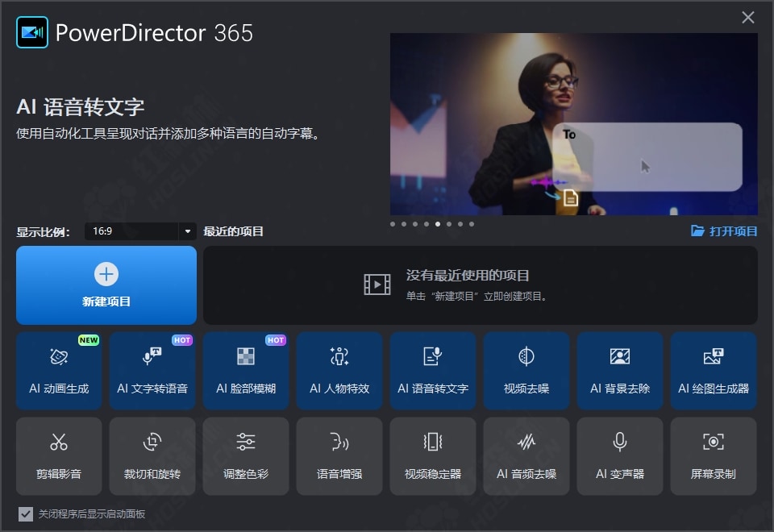The height and width of the screenshot is (532, 774).
Task: Click 单击"新建项目"立即创建项目 hint text
Action: (x=476, y=297)
